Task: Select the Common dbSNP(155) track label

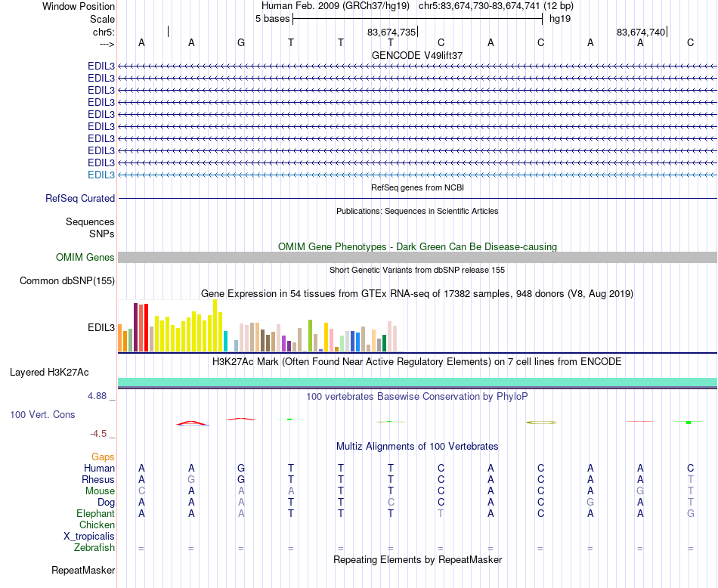Action: [x=67, y=280]
